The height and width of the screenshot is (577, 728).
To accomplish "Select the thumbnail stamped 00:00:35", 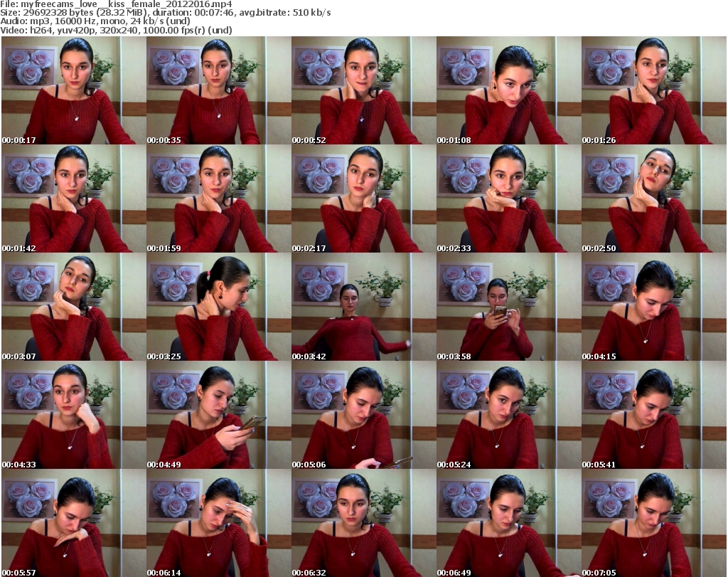I will pos(219,90).
